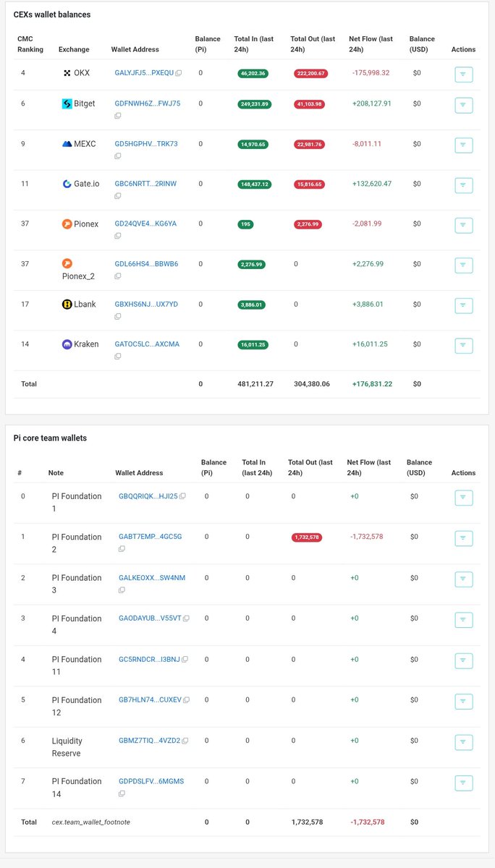
Task: Click the Bitget exchange logo
Action: pos(67,103)
